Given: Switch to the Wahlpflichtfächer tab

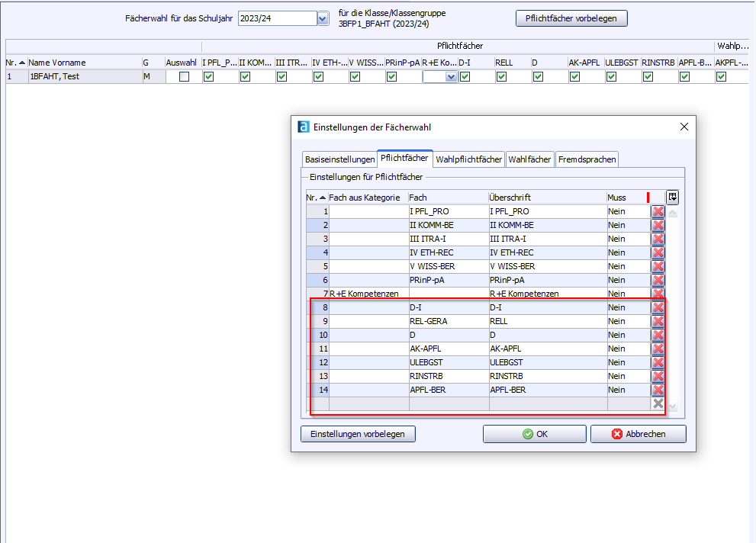Looking at the screenshot, I should point(469,159).
